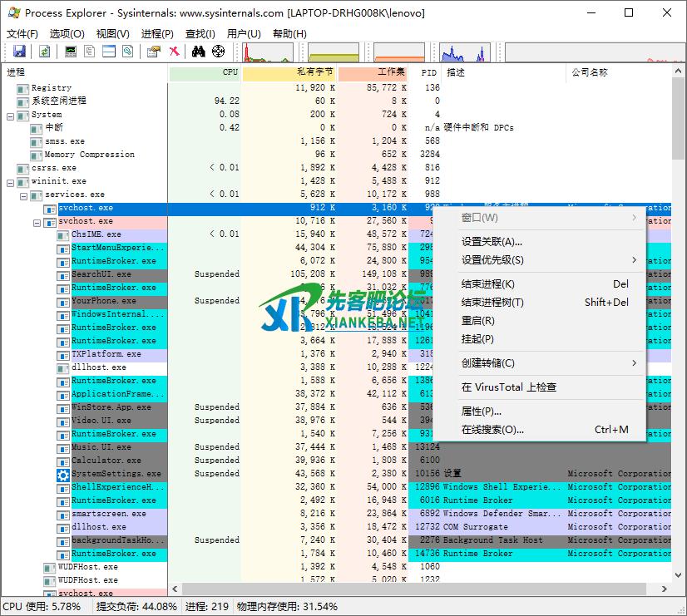Open System Information from the toolbar
The height and width of the screenshot is (616, 687).
[71, 52]
